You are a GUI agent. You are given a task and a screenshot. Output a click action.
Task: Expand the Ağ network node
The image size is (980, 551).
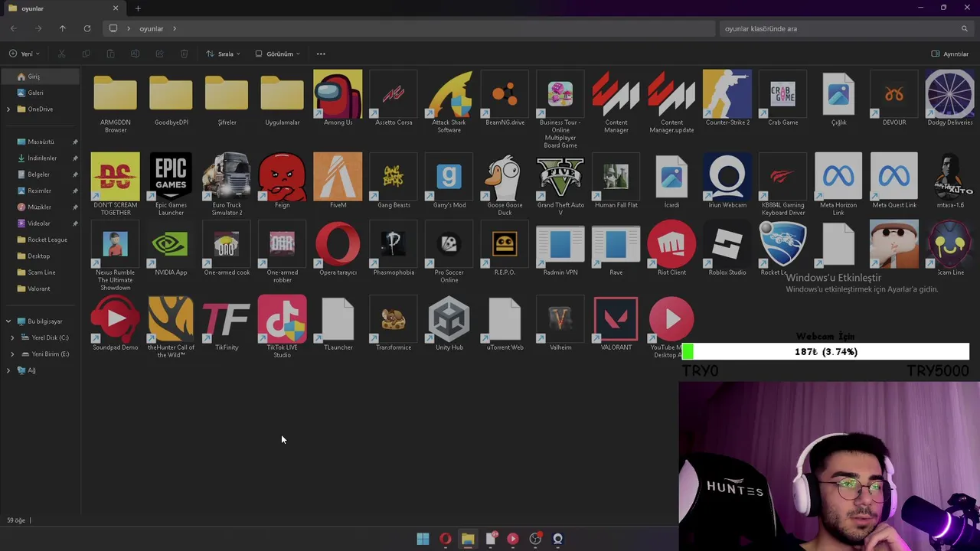[x=8, y=370]
